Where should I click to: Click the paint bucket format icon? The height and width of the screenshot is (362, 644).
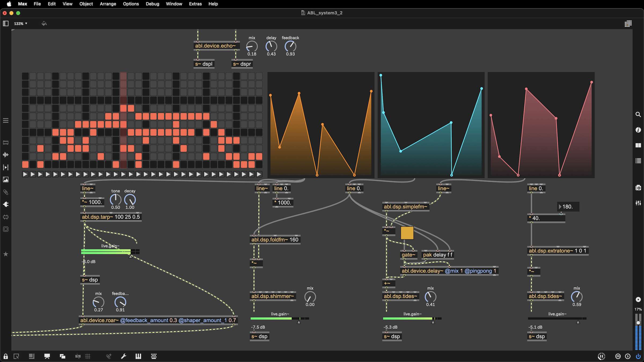pos(44,24)
